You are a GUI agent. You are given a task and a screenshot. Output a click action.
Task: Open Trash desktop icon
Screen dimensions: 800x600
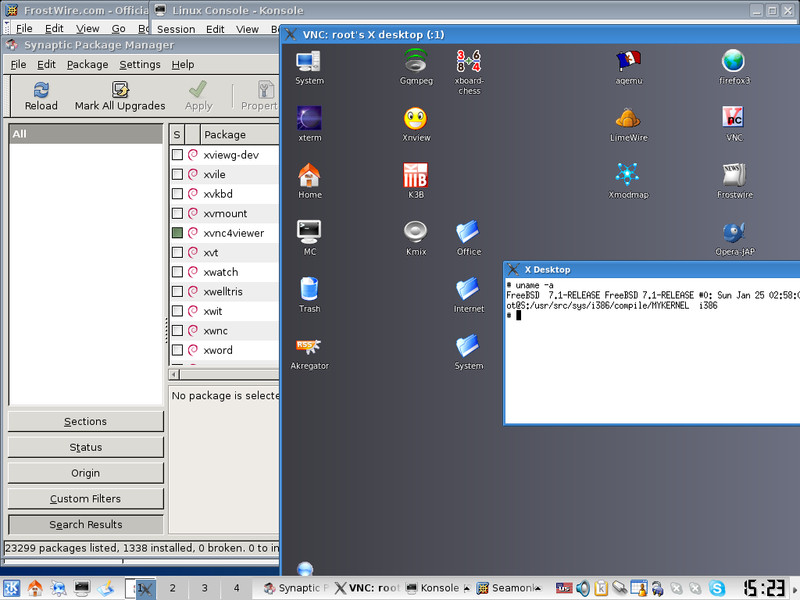(309, 289)
